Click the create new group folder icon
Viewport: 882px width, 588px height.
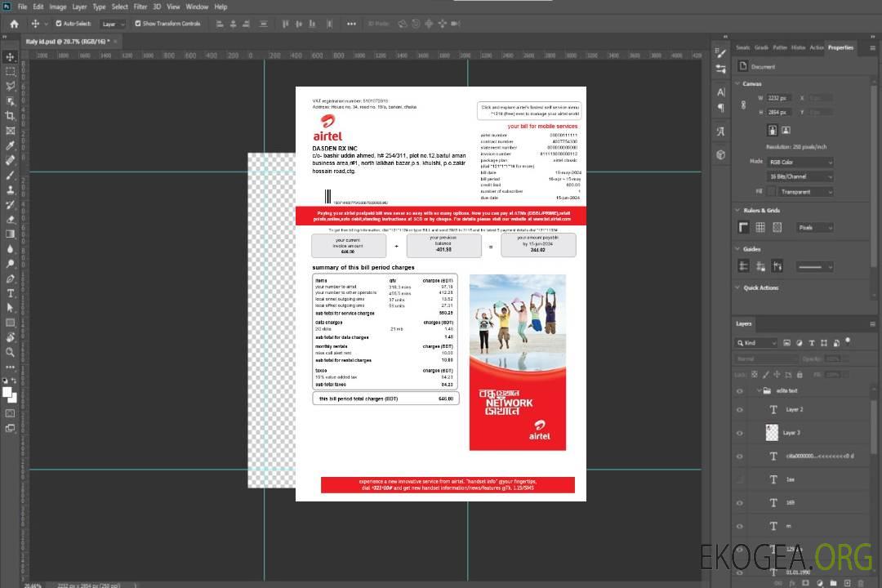833,583
